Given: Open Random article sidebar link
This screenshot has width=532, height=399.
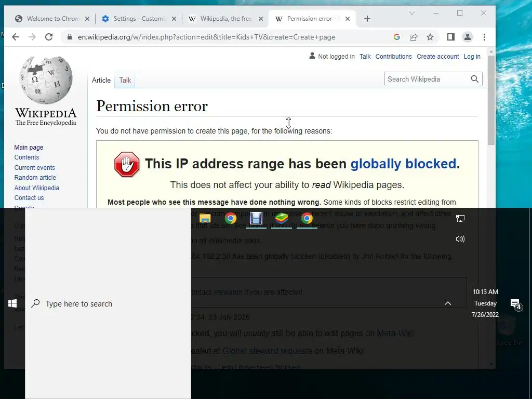Looking at the screenshot, I should (35, 178).
